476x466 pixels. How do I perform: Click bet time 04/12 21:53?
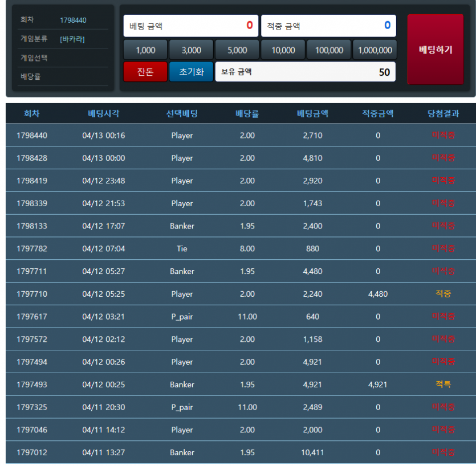tap(104, 203)
